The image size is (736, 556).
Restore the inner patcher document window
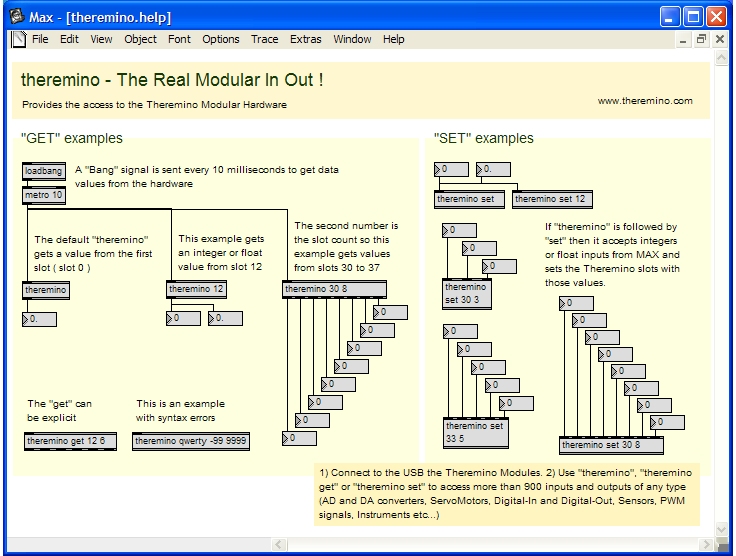coord(701,40)
